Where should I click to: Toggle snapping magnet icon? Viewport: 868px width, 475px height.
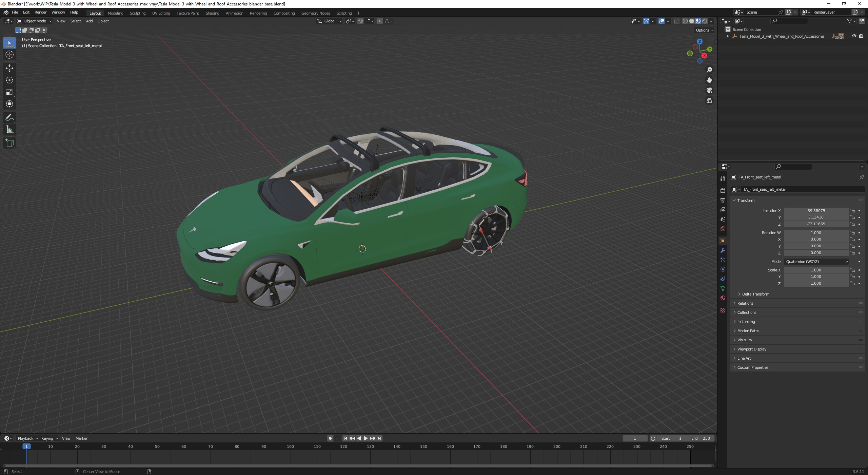point(360,21)
